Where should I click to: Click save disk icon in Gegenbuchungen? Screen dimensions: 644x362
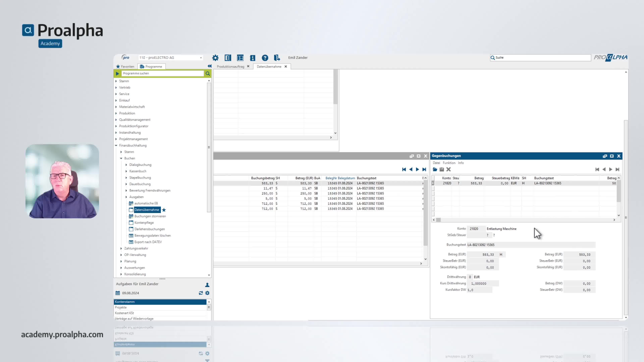442,169
